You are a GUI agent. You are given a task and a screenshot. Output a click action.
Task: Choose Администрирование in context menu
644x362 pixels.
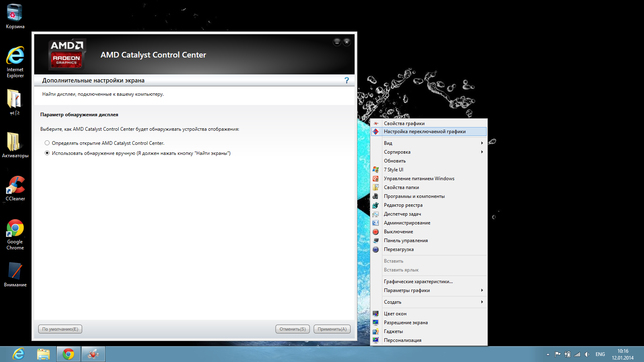pyautogui.click(x=429, y=223)
